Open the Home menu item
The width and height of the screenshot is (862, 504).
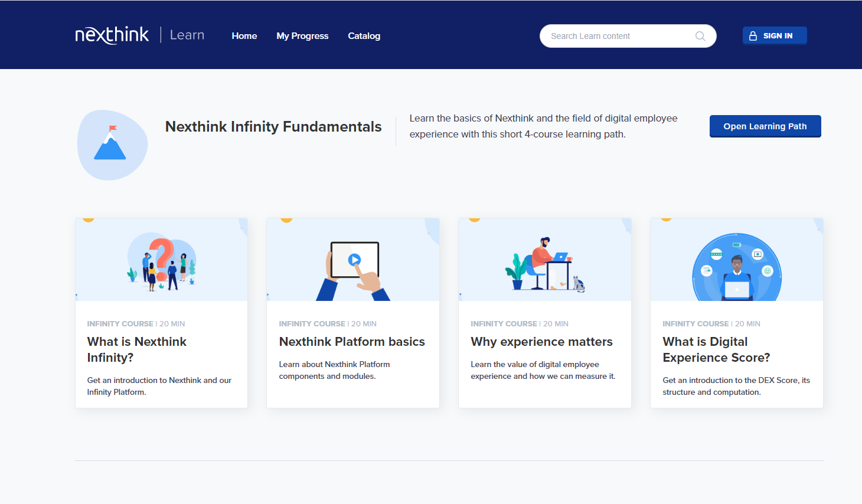click(244, 36)
